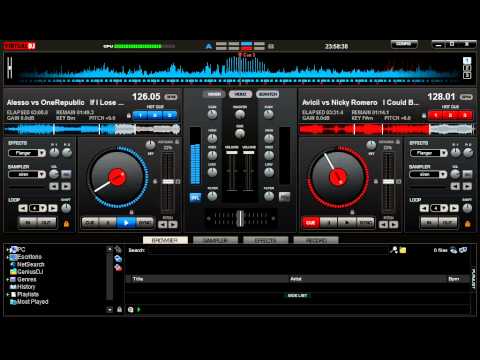This screenshot has height=360, width=480.
Task: Expand the Playlists tree node
Action: coord(8,294)
